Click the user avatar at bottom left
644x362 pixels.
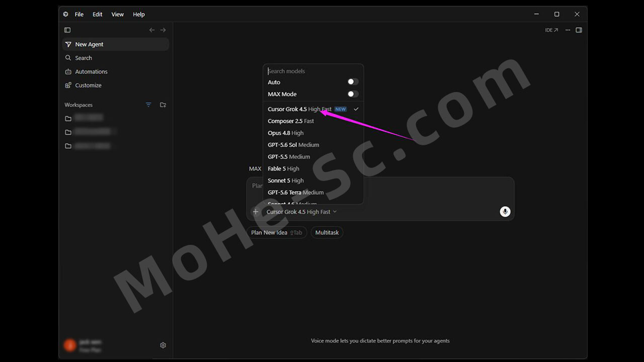click(70, 345)
